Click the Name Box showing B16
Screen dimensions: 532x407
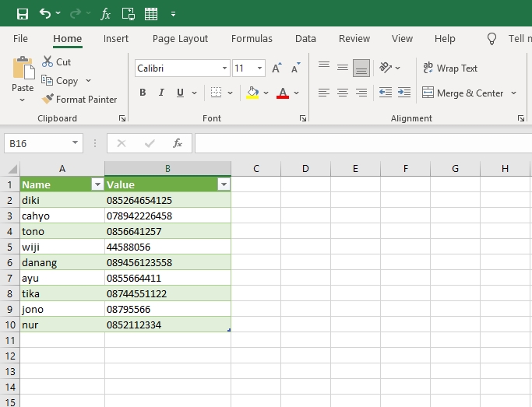37,143
